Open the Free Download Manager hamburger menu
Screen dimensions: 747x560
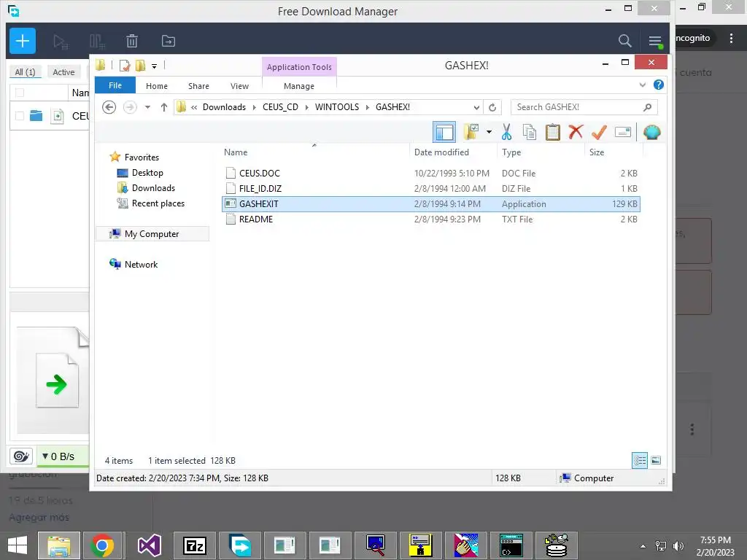tap(656, 42)
